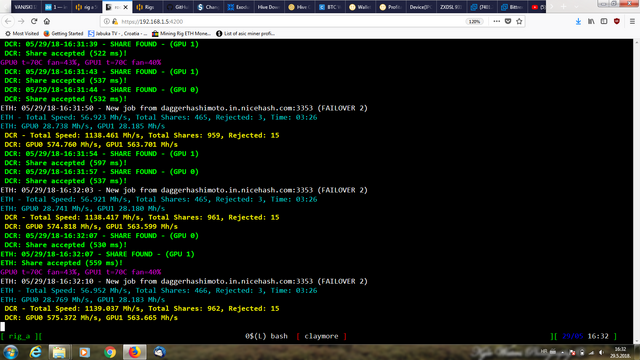The width and height of the screenshot is (640, 360).
Task: Click the DCR Total Speed 1139.037 Mh/s line
Action: click(142, 309)
